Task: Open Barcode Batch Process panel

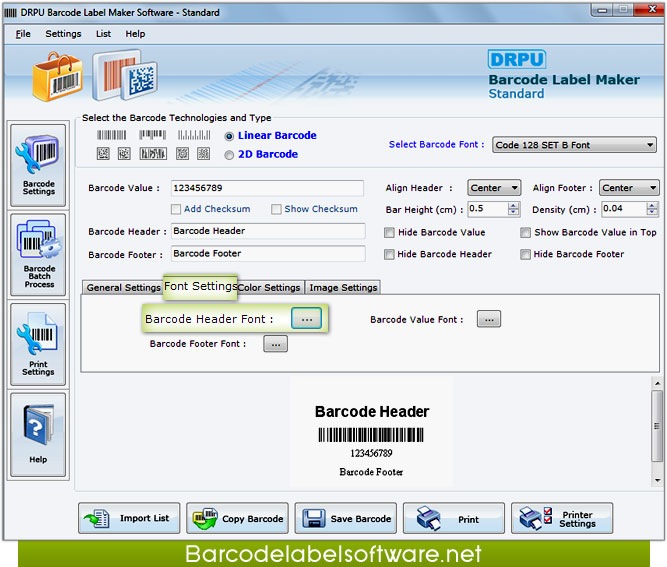Action: tap(38, 254)
